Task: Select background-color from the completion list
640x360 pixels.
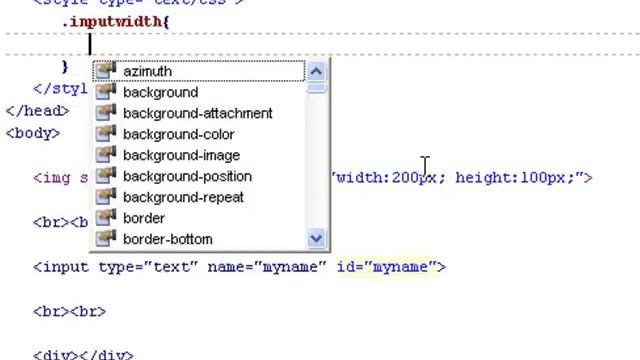Action: coord(199,134)
